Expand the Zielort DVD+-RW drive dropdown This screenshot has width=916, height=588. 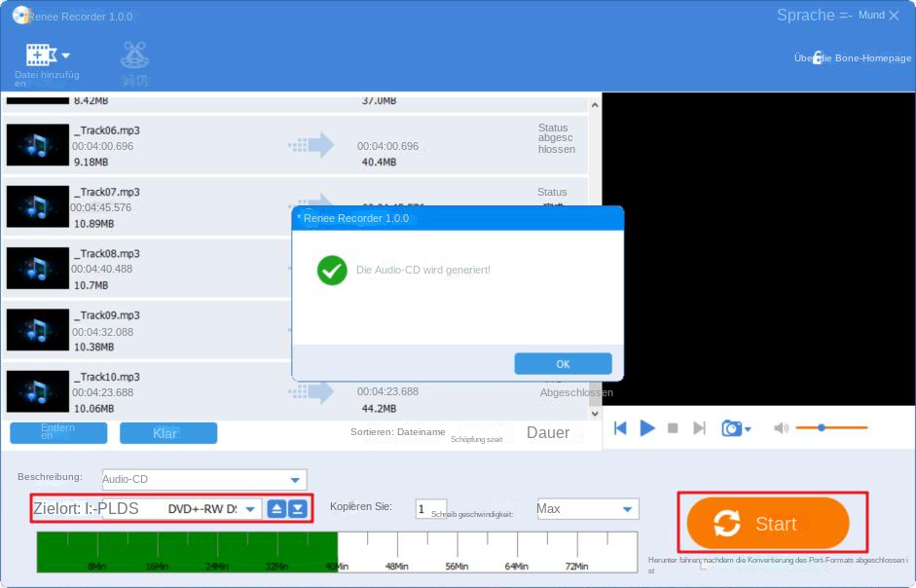coord(250,508)
